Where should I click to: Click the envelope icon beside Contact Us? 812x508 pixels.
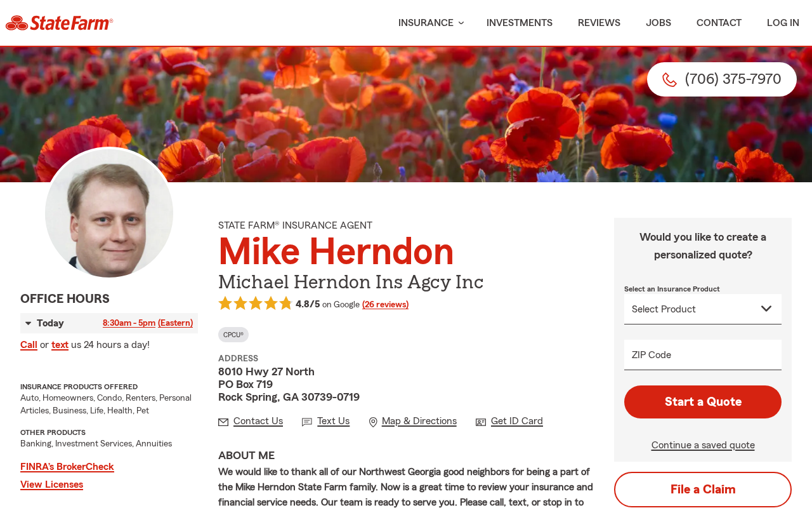223,422
